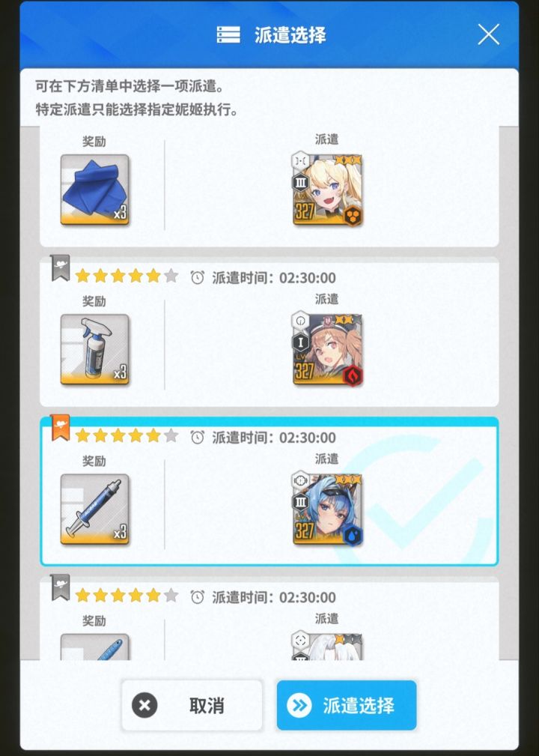Screen dimensions: 539x756
Task: Select the blonde twin-tail Nikke portrait
Action: [x=327, y=190]
